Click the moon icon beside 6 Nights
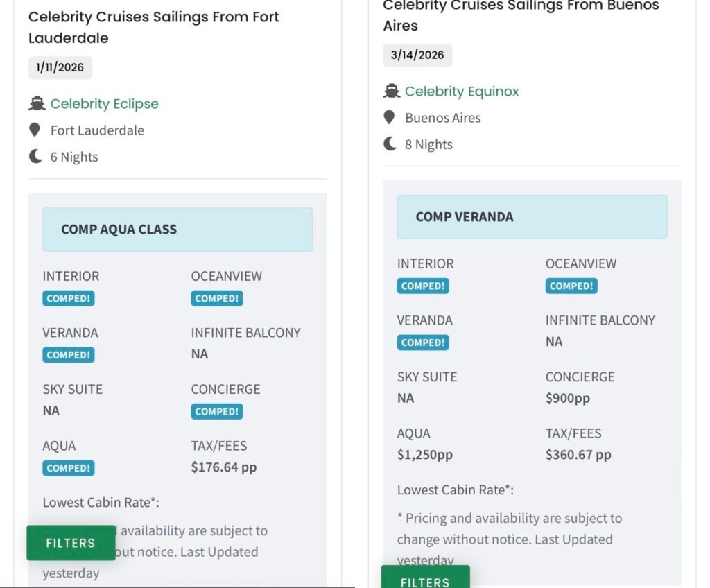 click(x=35, y=156)
